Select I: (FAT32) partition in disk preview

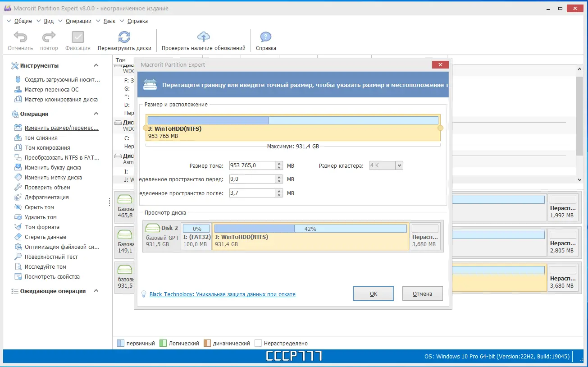point(196,236)
